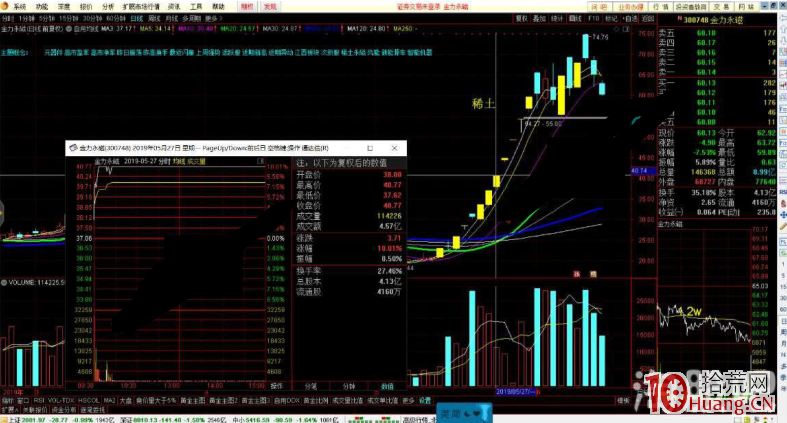The image size is (787, 423).
Task: Expand 更多 indicator list
Action: click(x=409, y=400)
